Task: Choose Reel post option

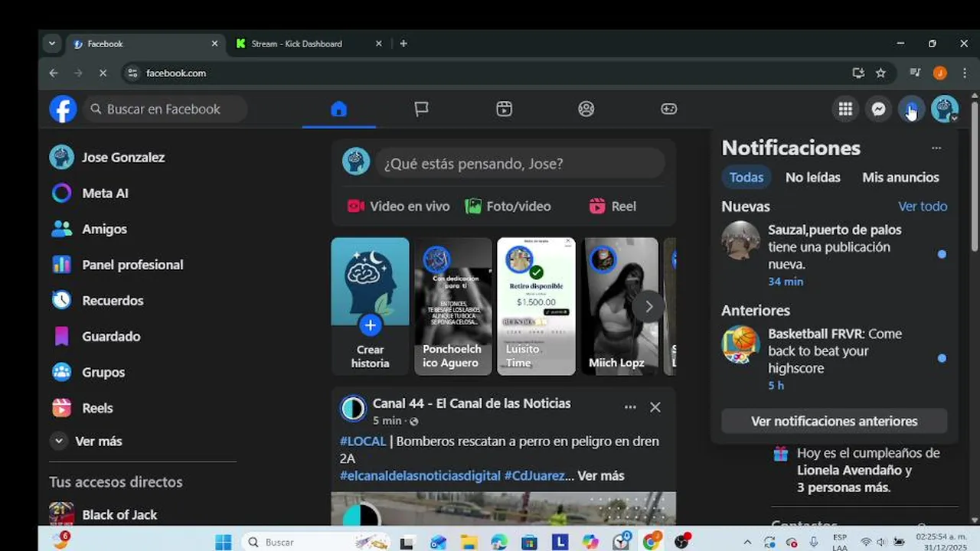Action: (x=612, y=206)
